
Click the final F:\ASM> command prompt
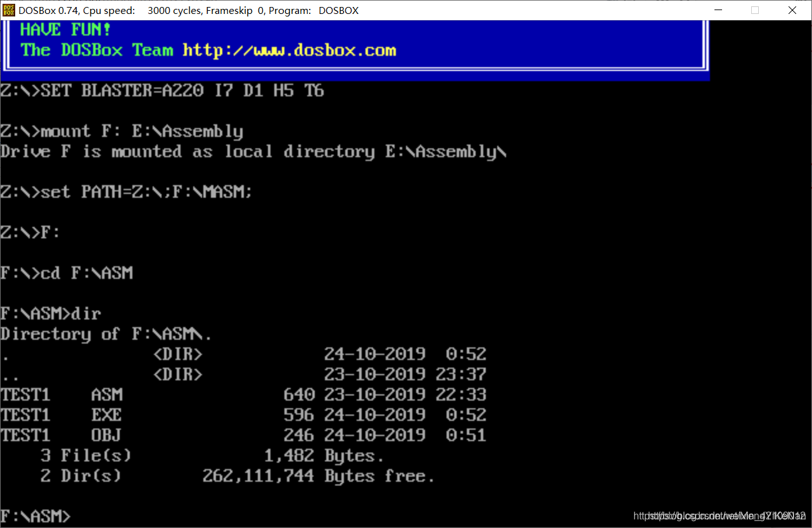point(35,517)
